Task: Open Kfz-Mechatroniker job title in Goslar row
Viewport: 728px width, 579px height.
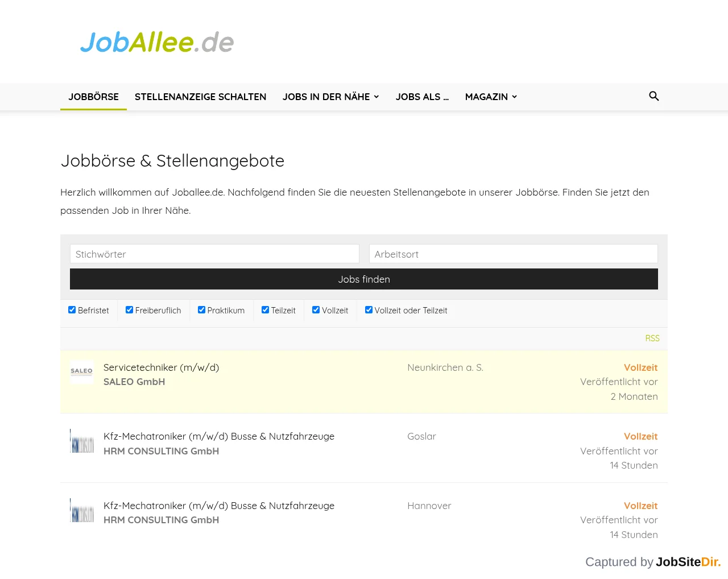Action: click(219, 436)
